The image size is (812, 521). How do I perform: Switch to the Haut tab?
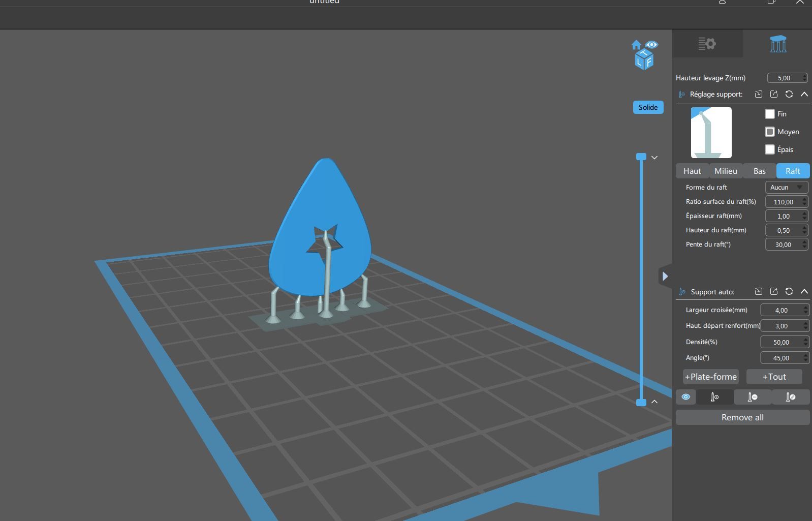692,171
